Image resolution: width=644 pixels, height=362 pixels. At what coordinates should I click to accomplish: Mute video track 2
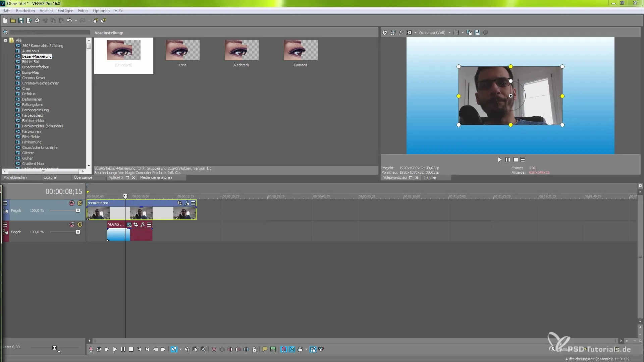coord(72,225)
